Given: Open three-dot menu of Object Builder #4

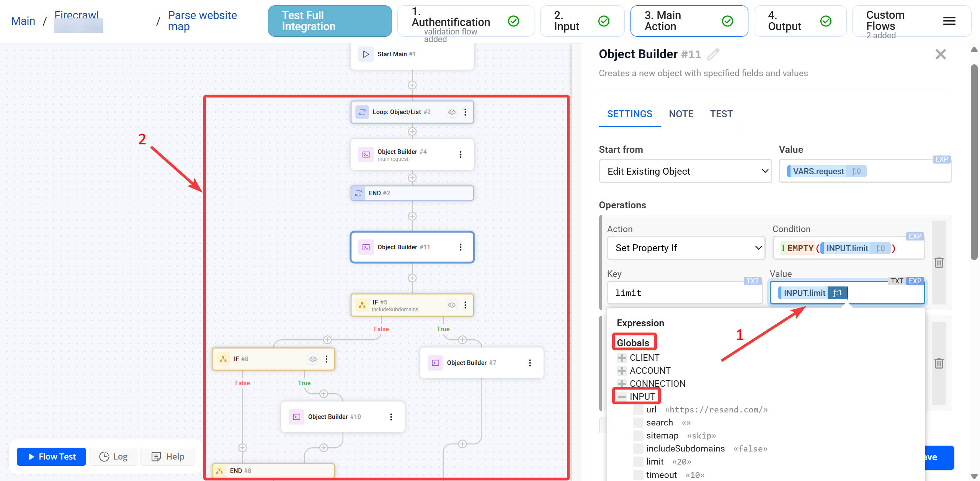Looking at the screenshot, I should (x=460, y=154).
